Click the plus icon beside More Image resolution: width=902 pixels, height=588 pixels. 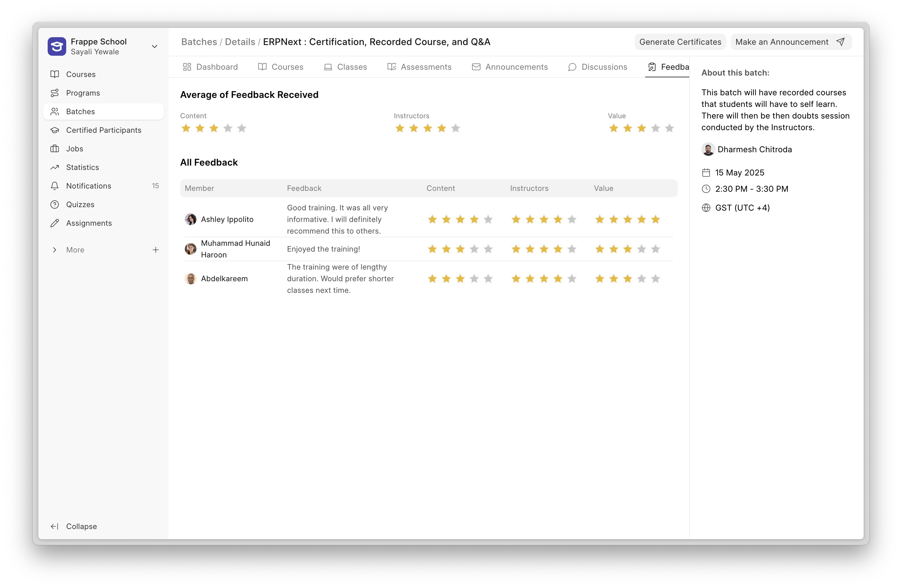tap(155, 250)
